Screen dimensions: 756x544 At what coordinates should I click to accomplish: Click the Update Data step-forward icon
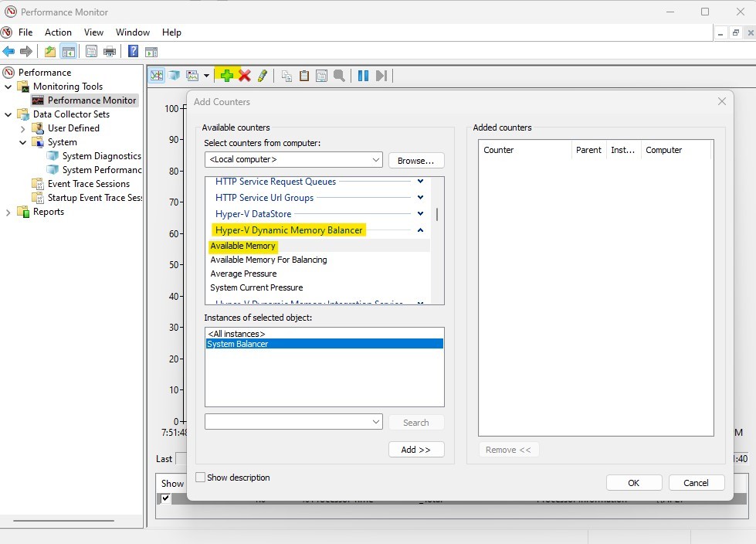[381, 75]
